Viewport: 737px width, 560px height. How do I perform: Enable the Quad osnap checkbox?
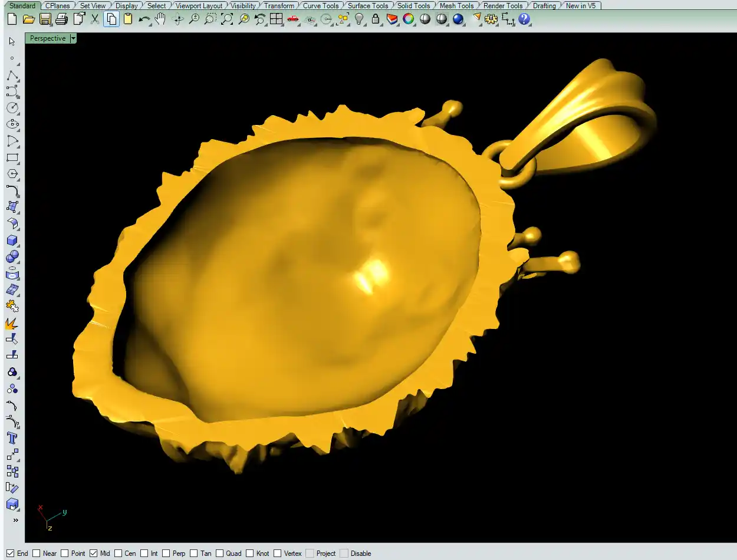(219, 553)
